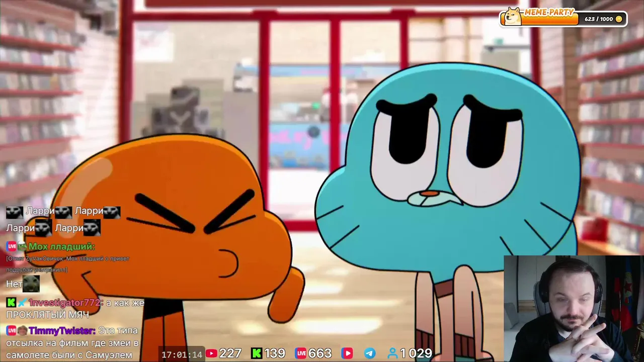Click the 17:01:14 stream timer
The height and width of the screenshot is (362, 644).
tap(182, 354)
